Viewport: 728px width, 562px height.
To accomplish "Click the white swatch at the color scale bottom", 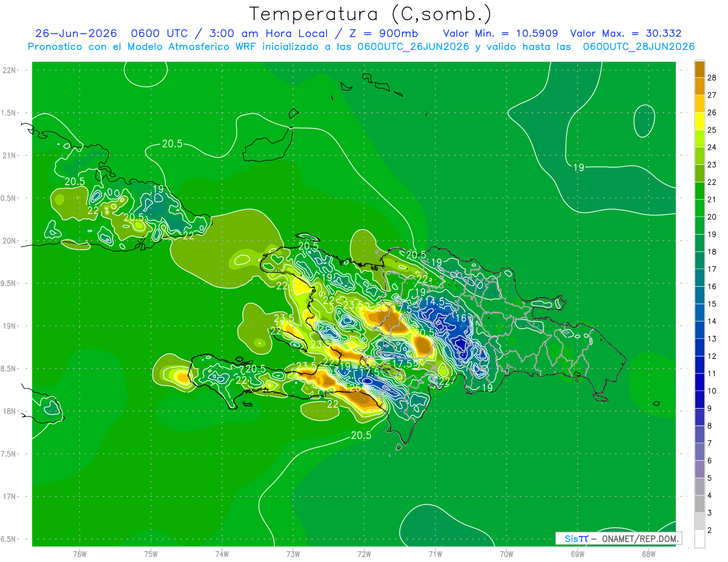I will pyautogui.click(x=699, y=539).
